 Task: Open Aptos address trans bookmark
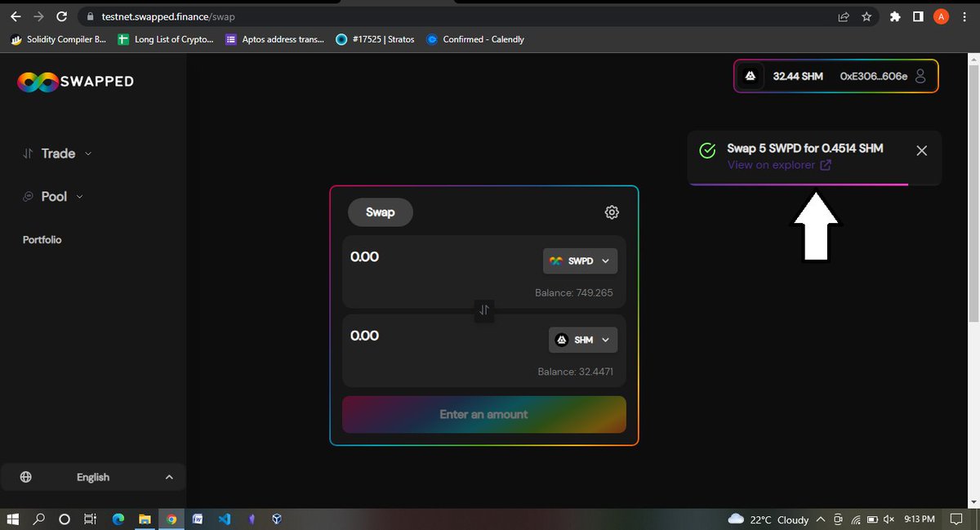pyautogui.click(x=274, y=39)
